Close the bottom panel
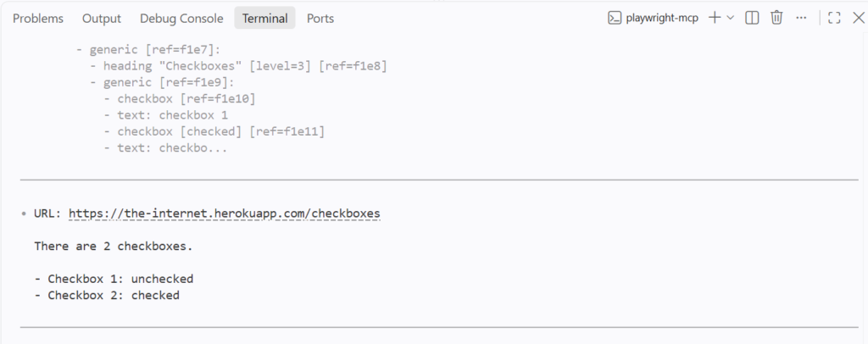This screenshot has height=344, width=868. (859, 18)
